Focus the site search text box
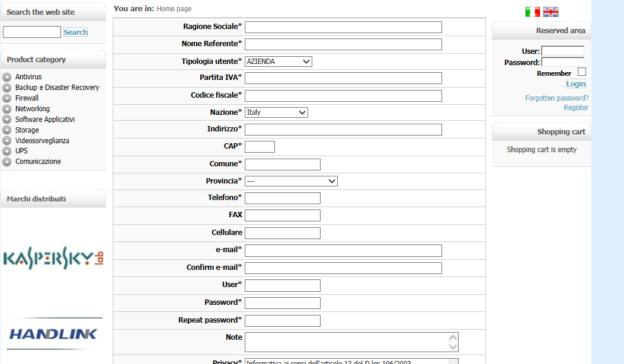The image size is (624, 364). [32, 32]
